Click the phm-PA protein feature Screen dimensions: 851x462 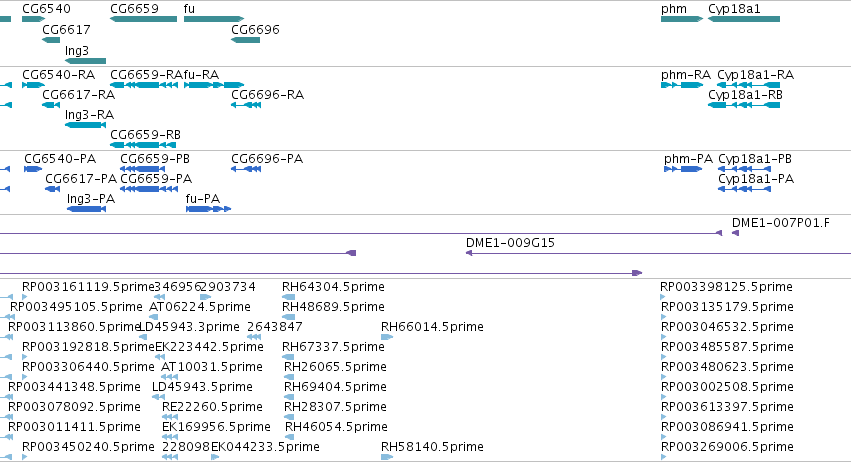pos(683,169)
